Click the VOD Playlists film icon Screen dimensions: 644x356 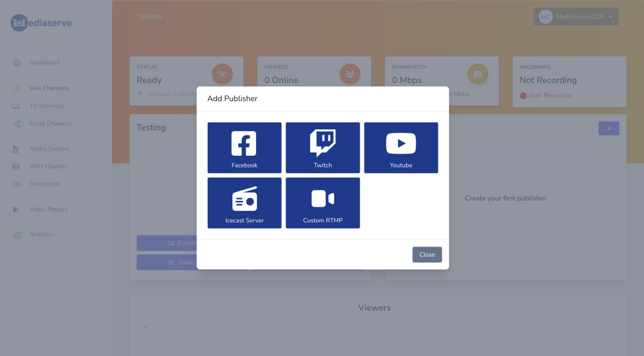17,167
